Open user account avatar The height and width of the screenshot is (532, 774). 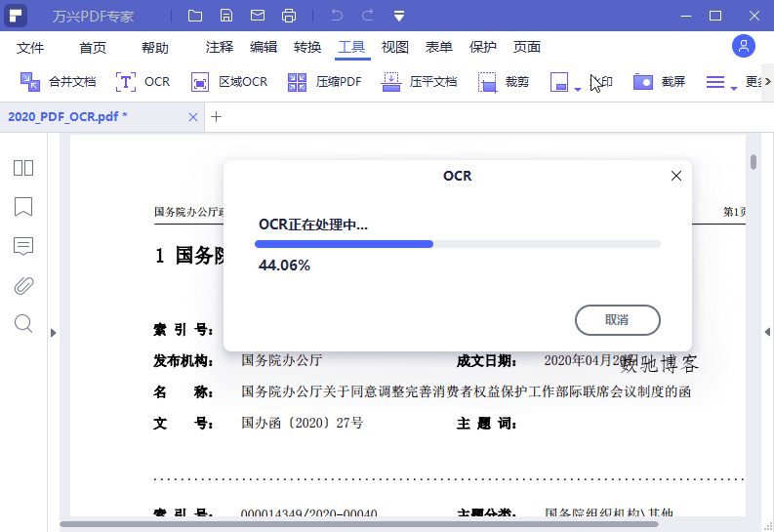click(x=744, y=47)
